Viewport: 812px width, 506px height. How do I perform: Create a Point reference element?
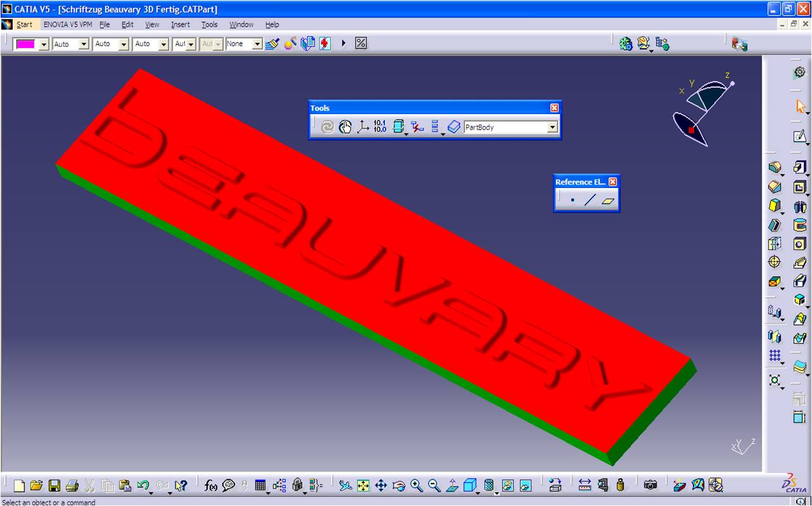pos(573,201)
